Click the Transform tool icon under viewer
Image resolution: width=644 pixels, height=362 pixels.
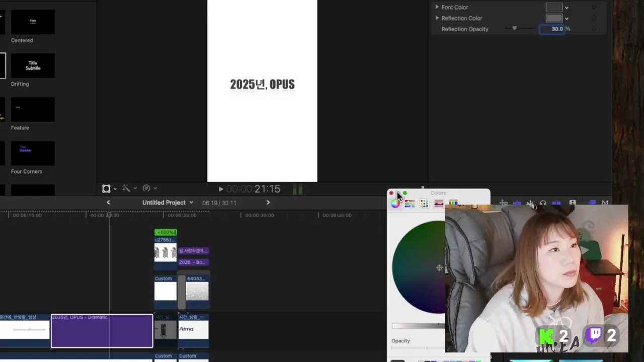106,189
